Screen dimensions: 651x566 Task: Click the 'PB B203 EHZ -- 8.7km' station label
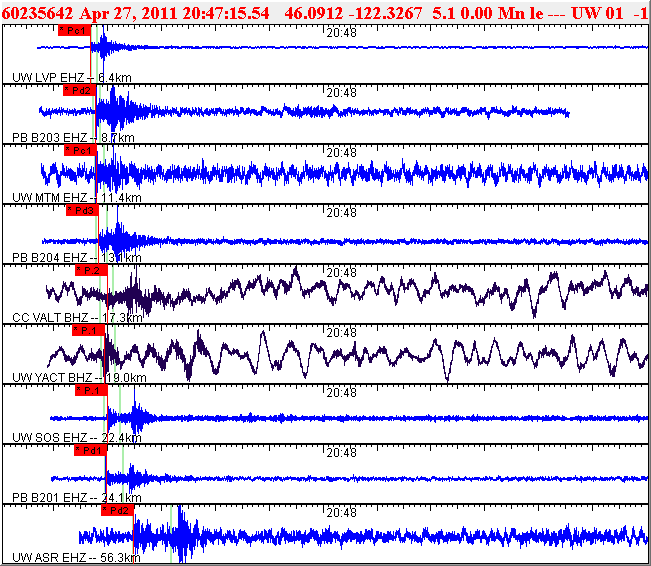(73, 137)
